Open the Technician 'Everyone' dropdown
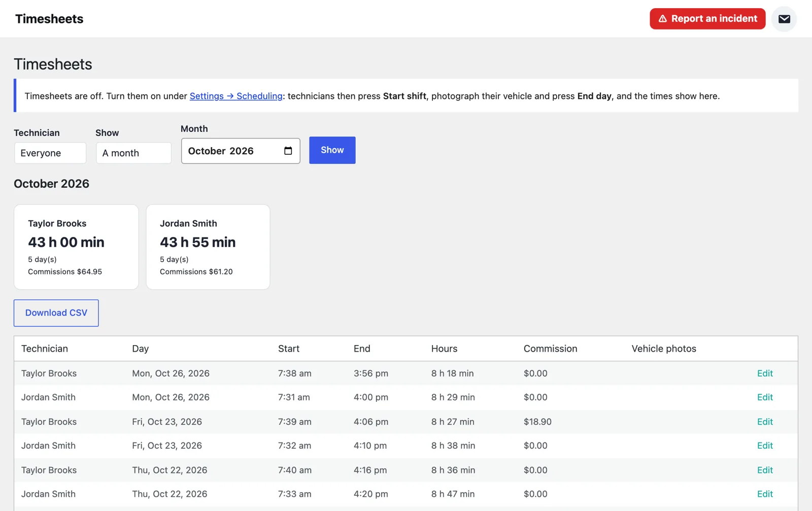 tap(50, 153)
